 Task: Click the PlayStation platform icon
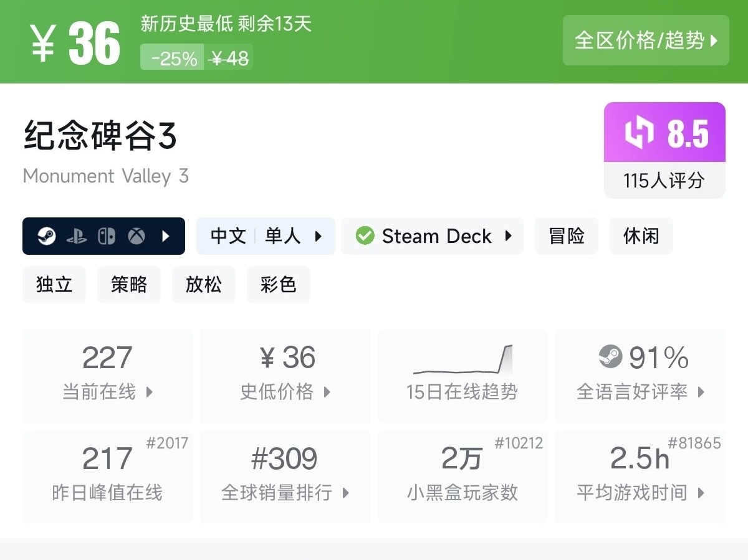point(76,236)
